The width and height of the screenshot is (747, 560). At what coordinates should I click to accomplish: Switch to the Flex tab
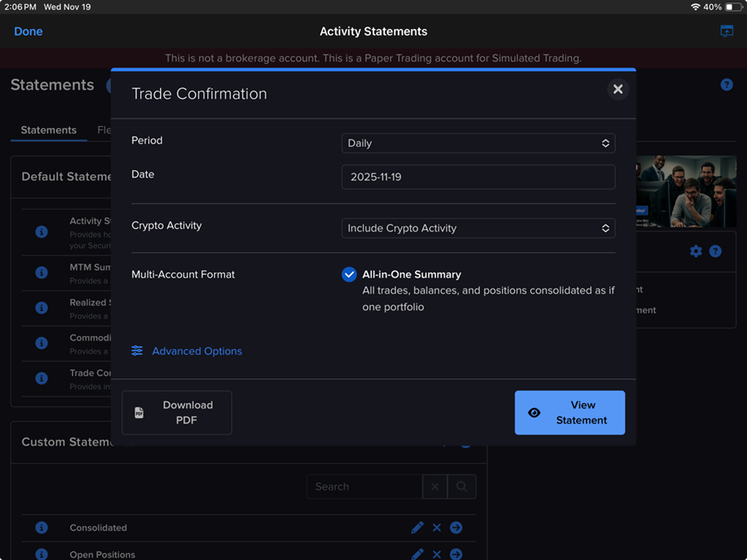tap(105, 130)
